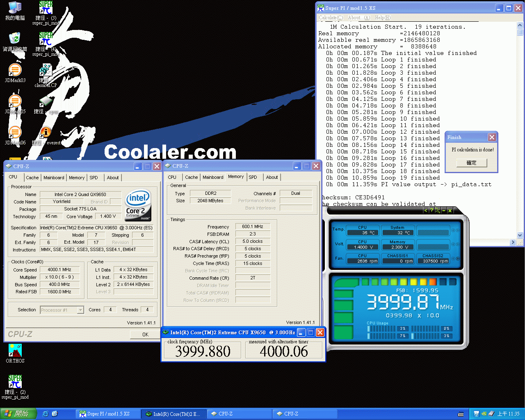The width and height of the screenshot is (525, 420).
Task: Close the hardware monitoring gadget with green X
Action: click(450, 210)
